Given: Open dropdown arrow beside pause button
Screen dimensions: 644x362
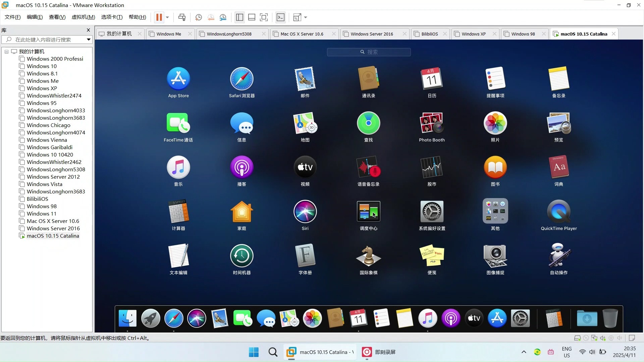Looking at the screenshot, I should [167, 17].
